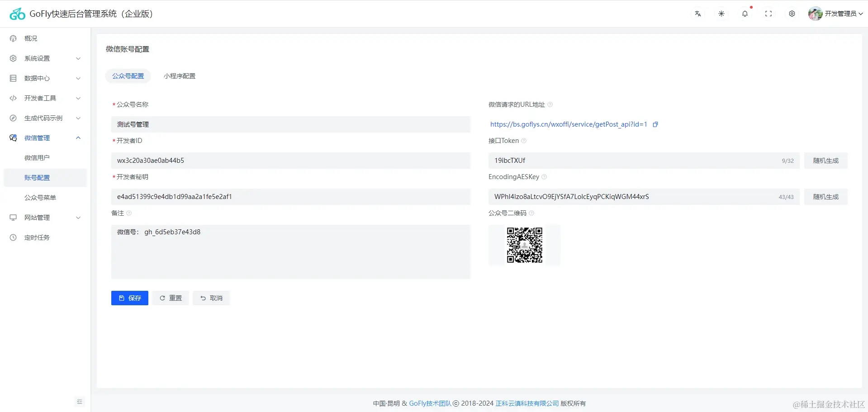The image size is (868, 412).
Task: Focus the 开发者秘钥 input field
Action: click(291, 197)
